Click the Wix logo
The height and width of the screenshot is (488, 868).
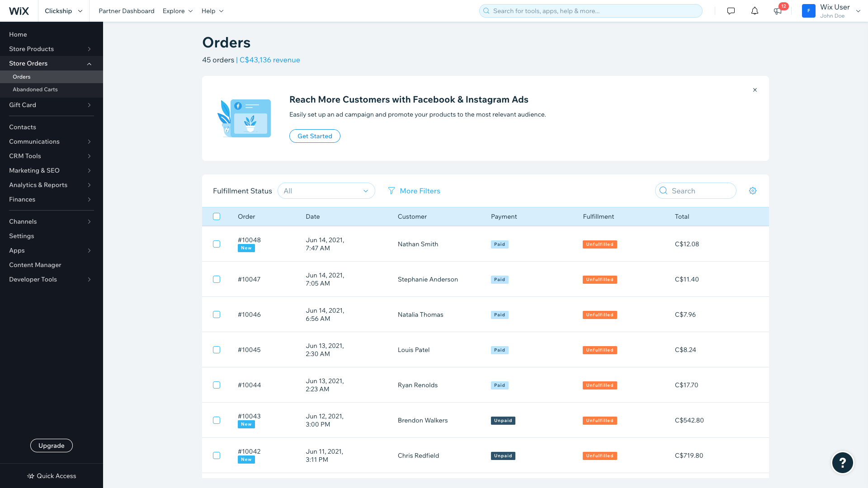pyautogui.click(x=19, y=11)
